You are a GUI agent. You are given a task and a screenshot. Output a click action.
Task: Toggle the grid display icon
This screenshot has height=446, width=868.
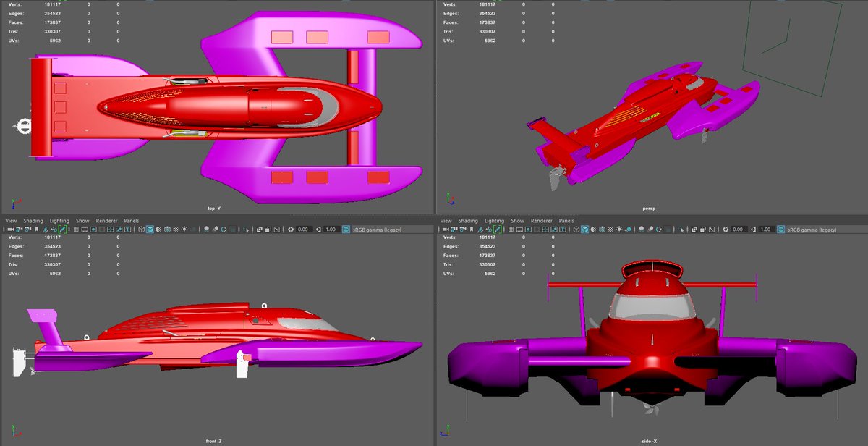[76, 229]
